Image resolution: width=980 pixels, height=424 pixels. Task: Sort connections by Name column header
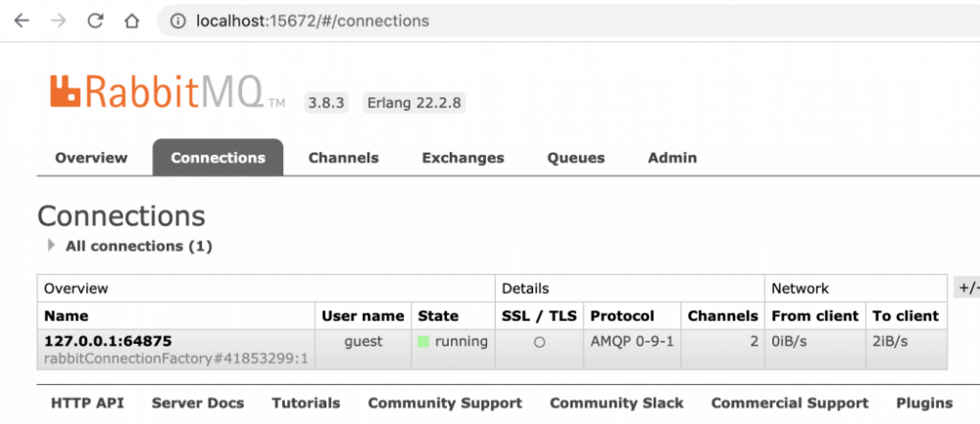[66, 315]
